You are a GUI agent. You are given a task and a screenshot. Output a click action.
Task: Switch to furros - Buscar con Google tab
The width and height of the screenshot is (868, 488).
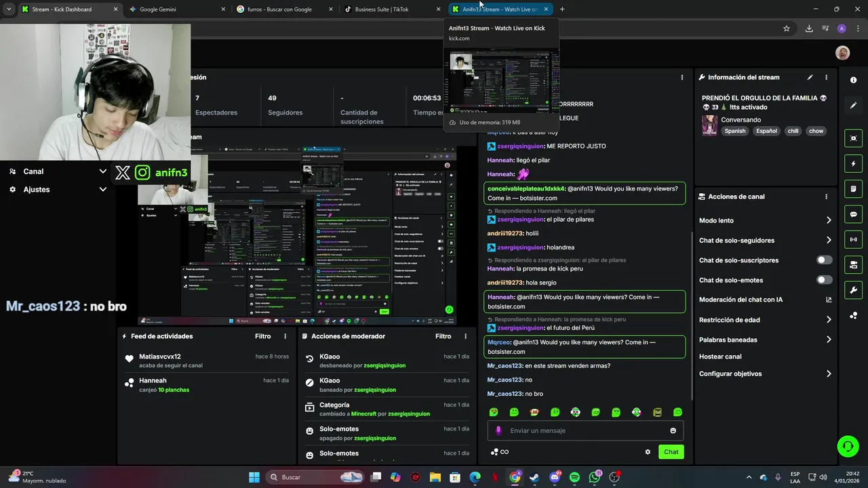pyautogui.click(x=285, y=9)
